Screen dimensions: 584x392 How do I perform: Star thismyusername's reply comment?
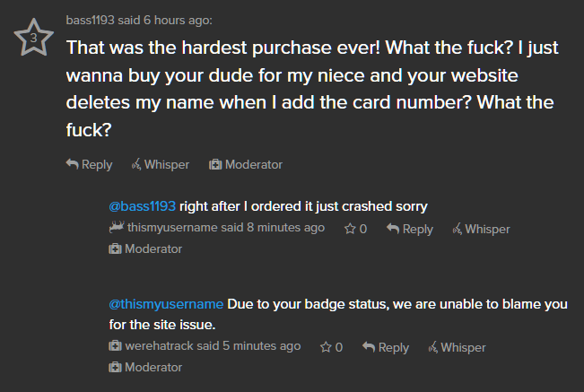[x=356, y=229]
